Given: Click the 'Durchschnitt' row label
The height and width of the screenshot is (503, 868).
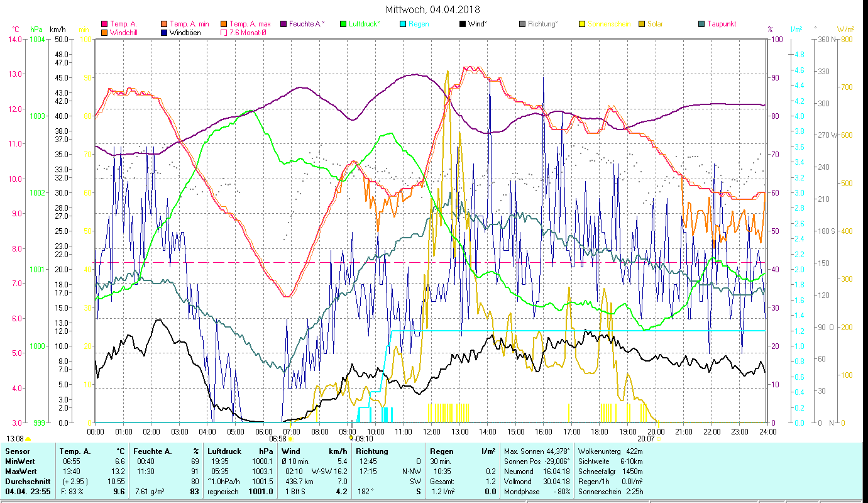Looking at the screenshot, I should coord(27,482).
